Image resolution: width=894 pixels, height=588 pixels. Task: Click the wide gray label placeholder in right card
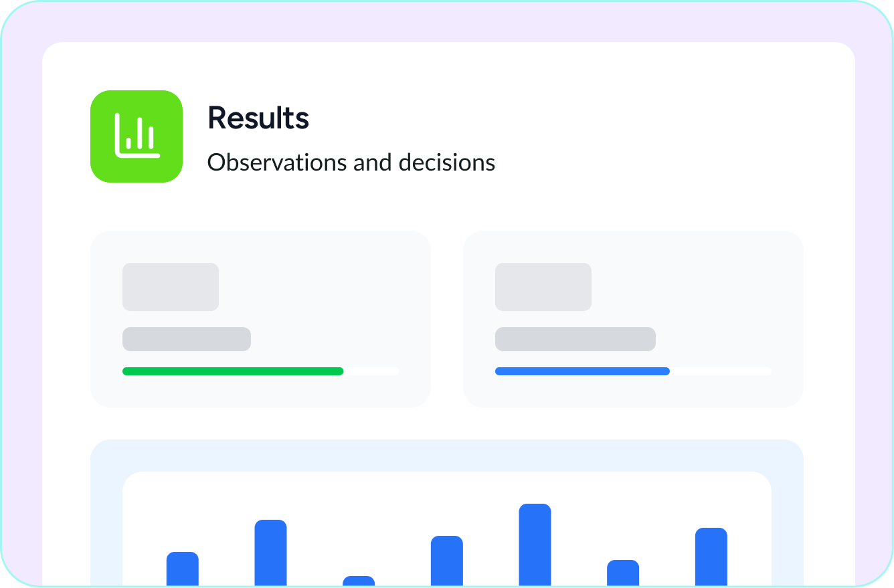pyautogui.click(x=575, y=339)
